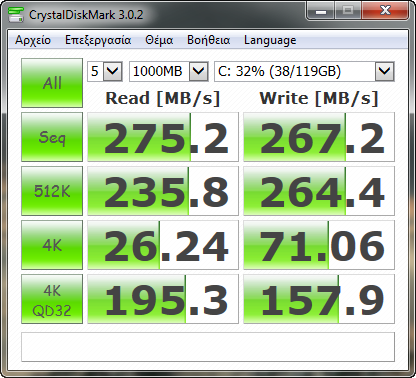Screen dimensions: 416x378
Task: Click the 4K QD32 read result 195.3
Action: (163, 299)
